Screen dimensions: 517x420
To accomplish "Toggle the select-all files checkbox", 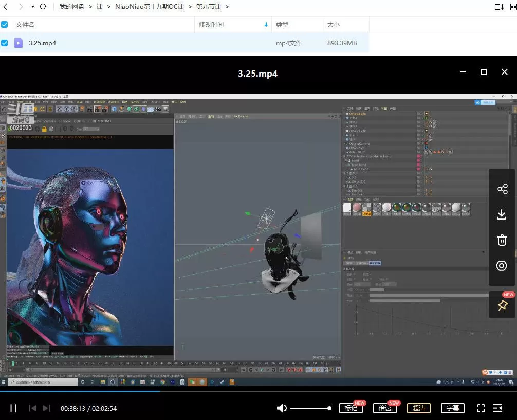I will [x=5, y=24].
